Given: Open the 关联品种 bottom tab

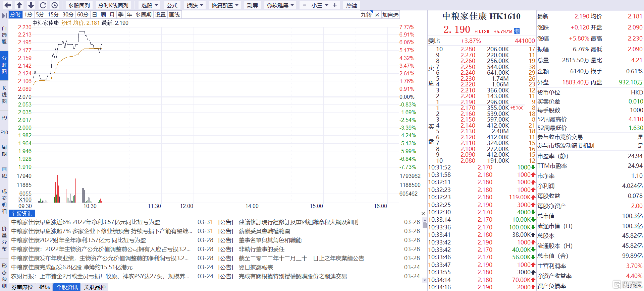Looking at the screenshot, I should pos(95,287).
